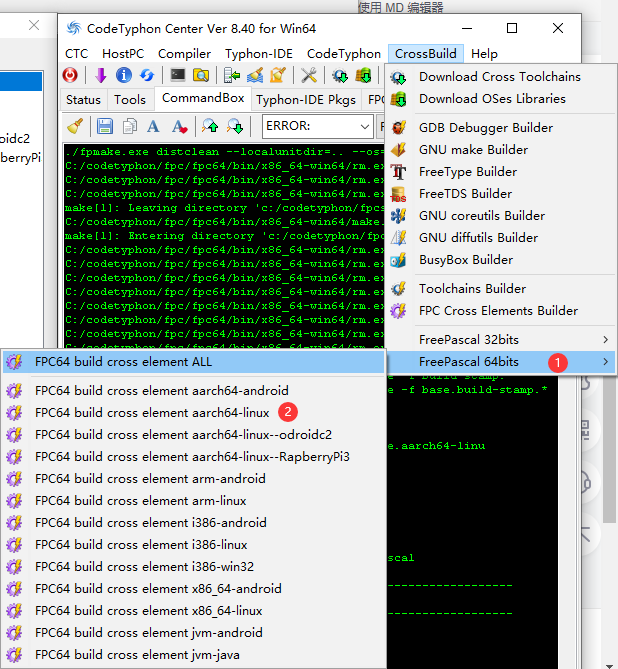Click the red power/exit icon in toolbar
The width and height of the screenshot is (618, 669).
pyautogui.click(x=70, y=75)
